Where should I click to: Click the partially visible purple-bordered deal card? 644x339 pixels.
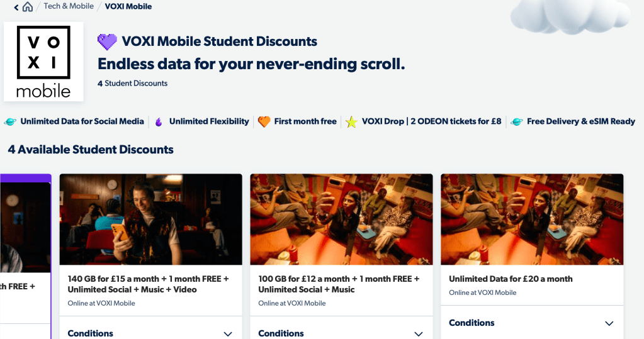point(25,252)
